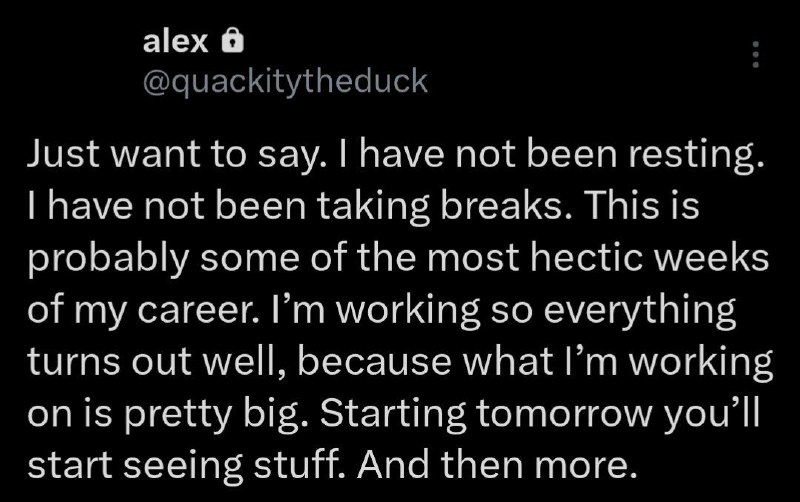
Task: Click the line starting "Just want to say"
Action: coord(396,155)
